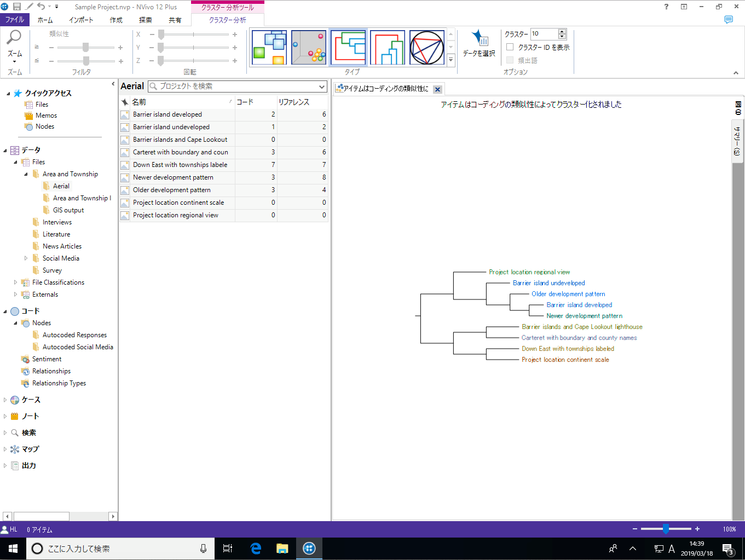This screenshot has width=745, height=560.
Task: Enable the クラスター ID を表示 checkbox
Action: click(510, 47)
